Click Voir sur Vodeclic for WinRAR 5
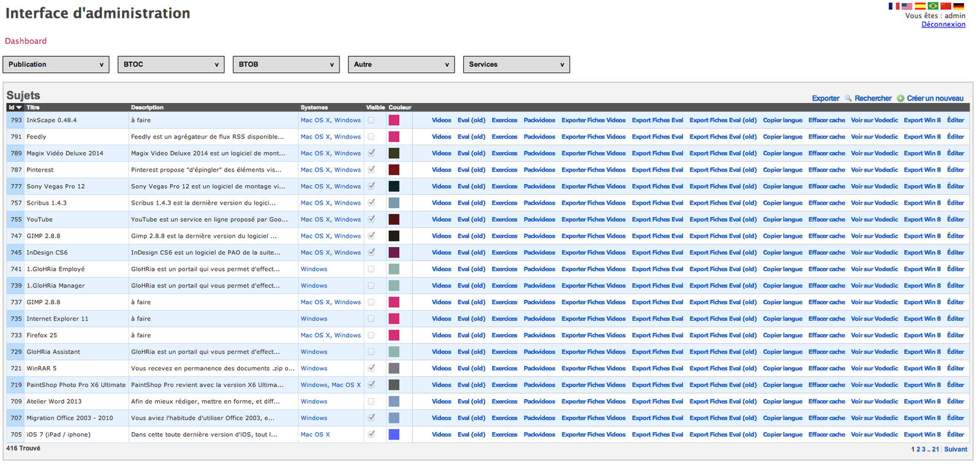Screen dimensions: 980x467 [874, 368]
